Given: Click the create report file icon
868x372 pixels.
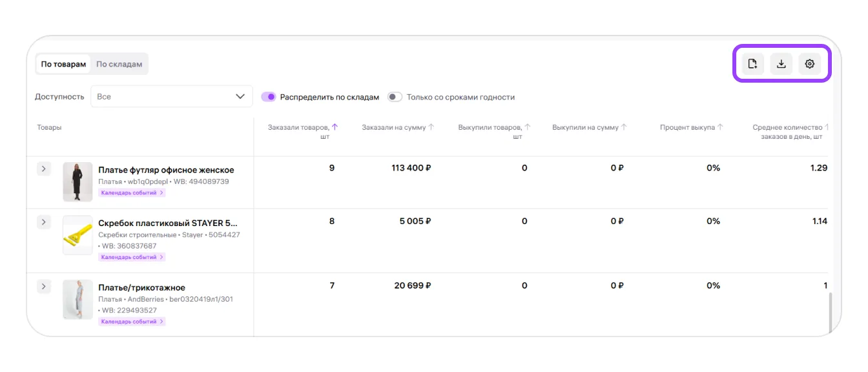Looking at the screenshot, I should [x=752, y=64].
